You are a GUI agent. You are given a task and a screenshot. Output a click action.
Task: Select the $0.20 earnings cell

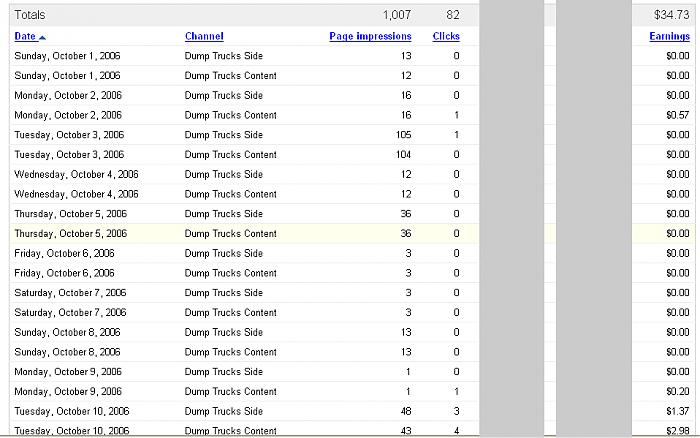point(677,391)
